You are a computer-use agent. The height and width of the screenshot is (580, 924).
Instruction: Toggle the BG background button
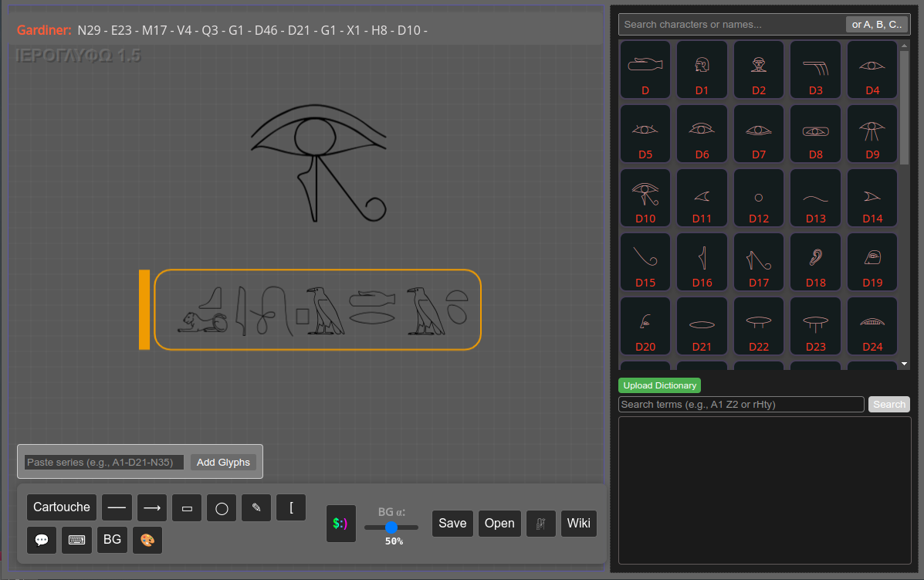click(x=112, y=540)
